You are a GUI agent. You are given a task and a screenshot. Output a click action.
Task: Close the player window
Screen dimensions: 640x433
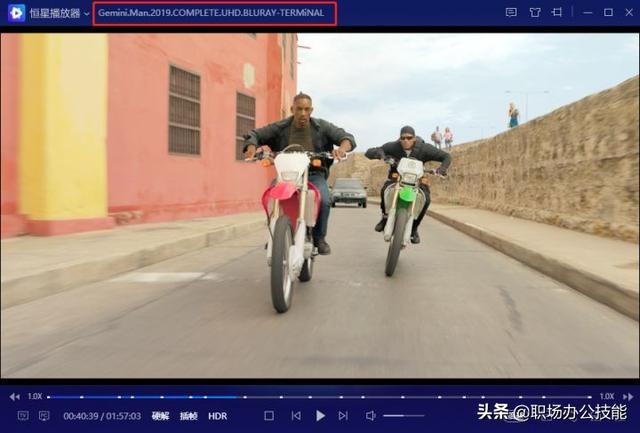click(x=629, y=13)
